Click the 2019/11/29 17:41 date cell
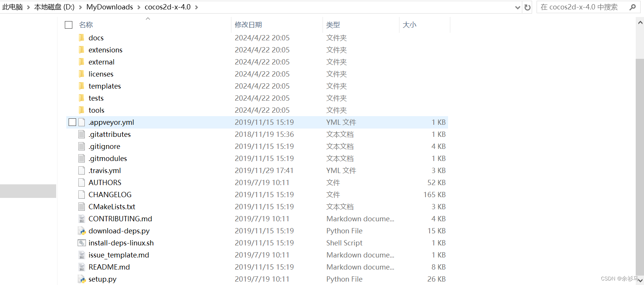The width and height of the screenshot is (644, 285). coord(264,170)
